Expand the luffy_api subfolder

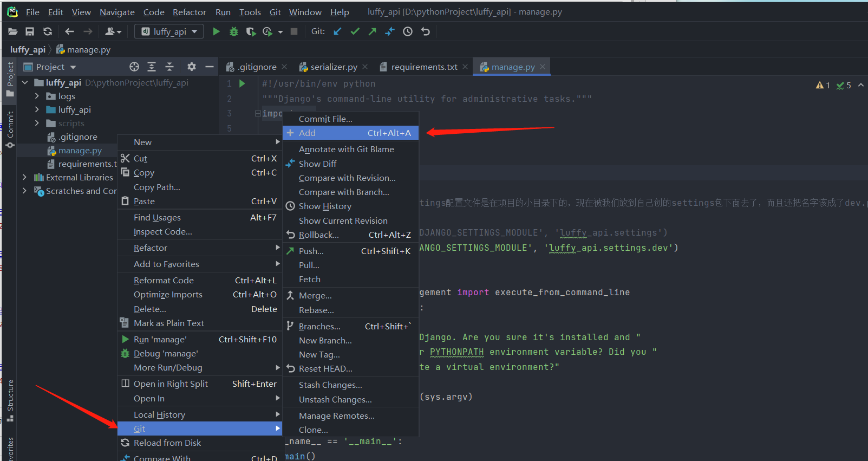point(37,109)
